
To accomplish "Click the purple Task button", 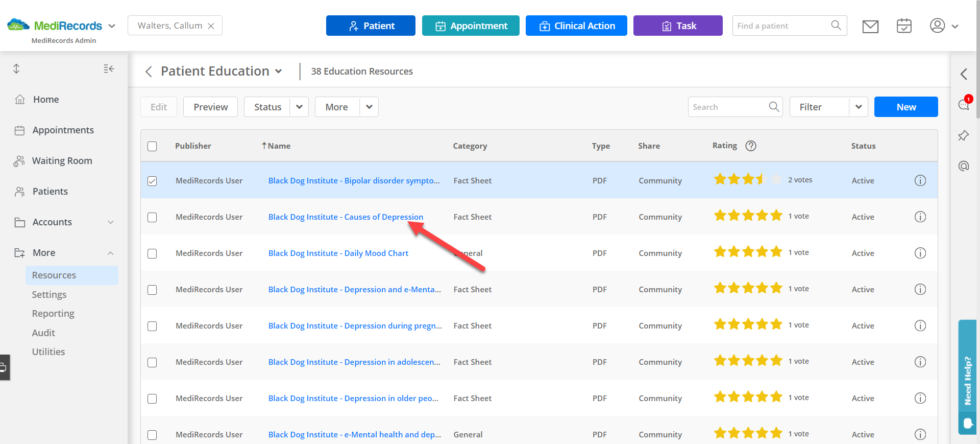I will [678, 26].
